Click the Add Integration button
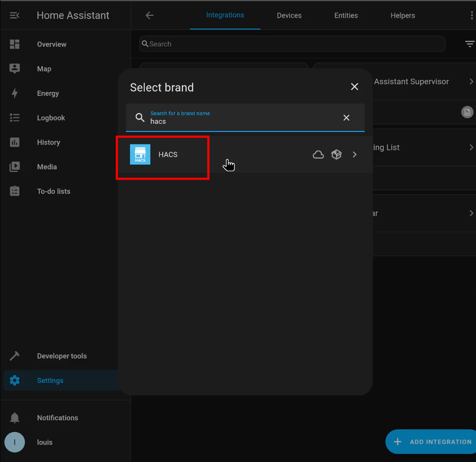 431,442
